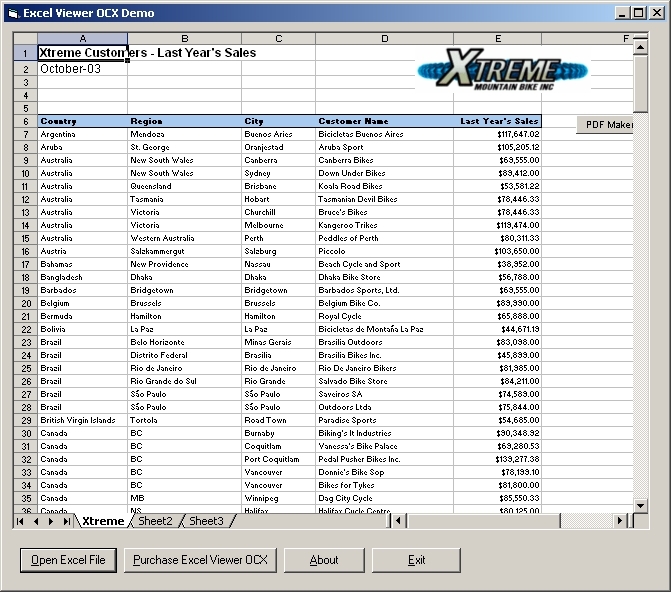Select row 20 header

(26, 303)
